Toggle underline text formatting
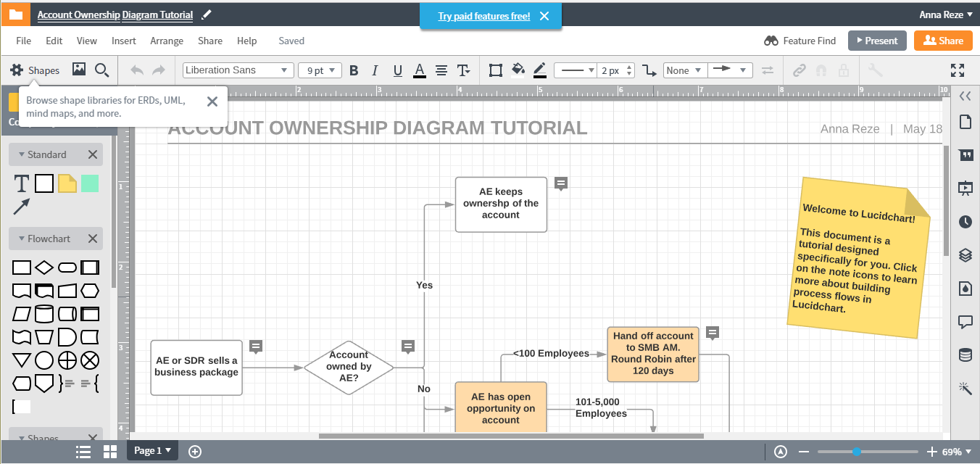The height and width of the screenshot is (464, 980). [x=397, y=70]
